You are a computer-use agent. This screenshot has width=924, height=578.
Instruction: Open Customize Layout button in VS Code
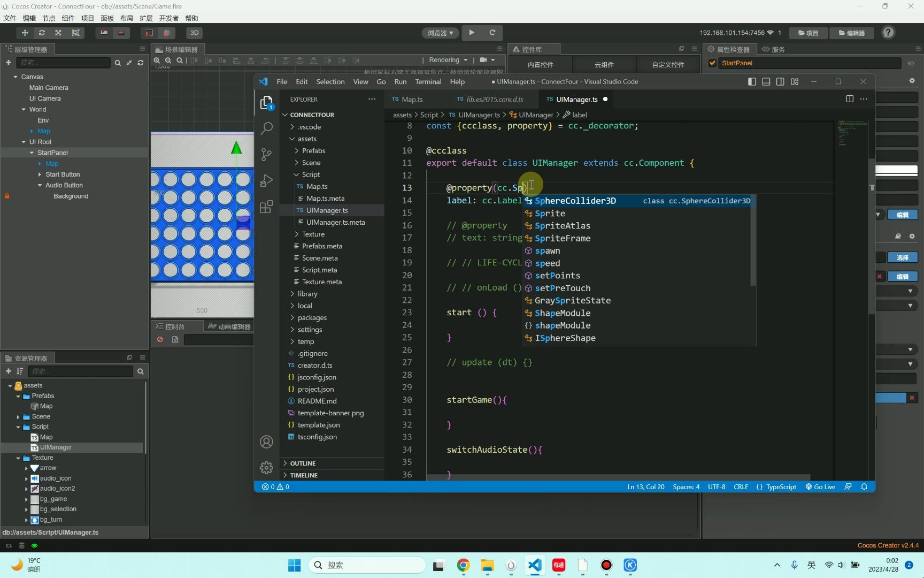tap(795, 81)
